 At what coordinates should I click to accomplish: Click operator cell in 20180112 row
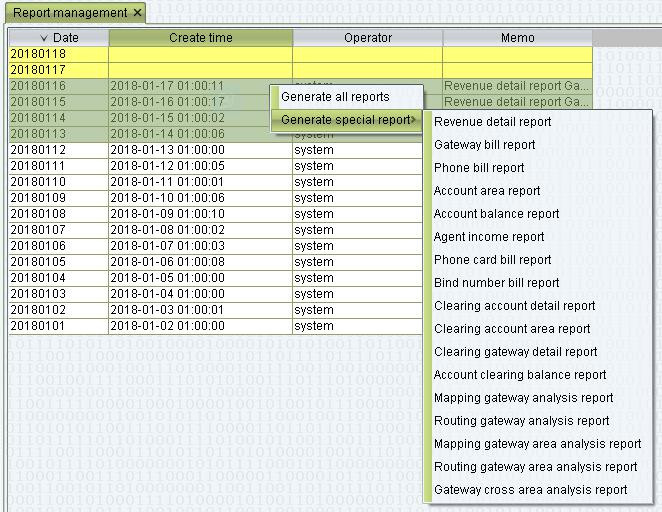tap(357, 150)
